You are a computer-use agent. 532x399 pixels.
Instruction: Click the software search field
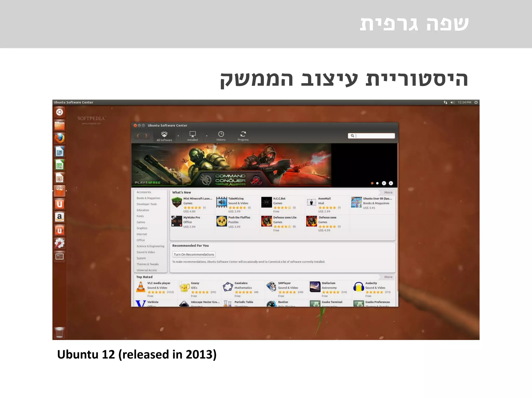[x=371, y=136]
